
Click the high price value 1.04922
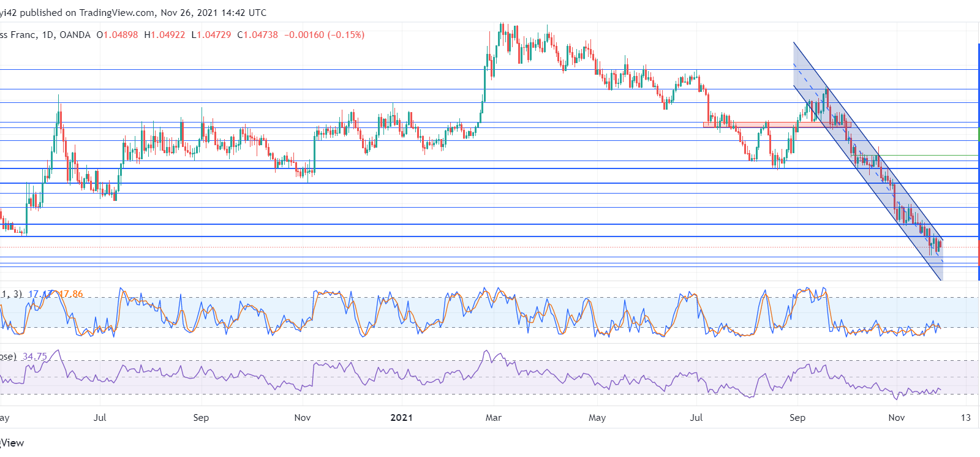[x=168, y=35]
